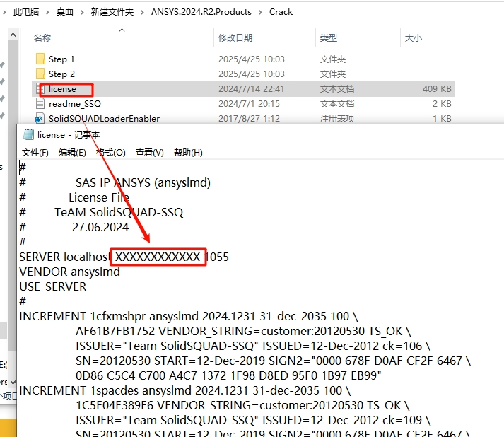
Task: Open the 帮助(H) menu in Notepad
Action: pos(188,153)
